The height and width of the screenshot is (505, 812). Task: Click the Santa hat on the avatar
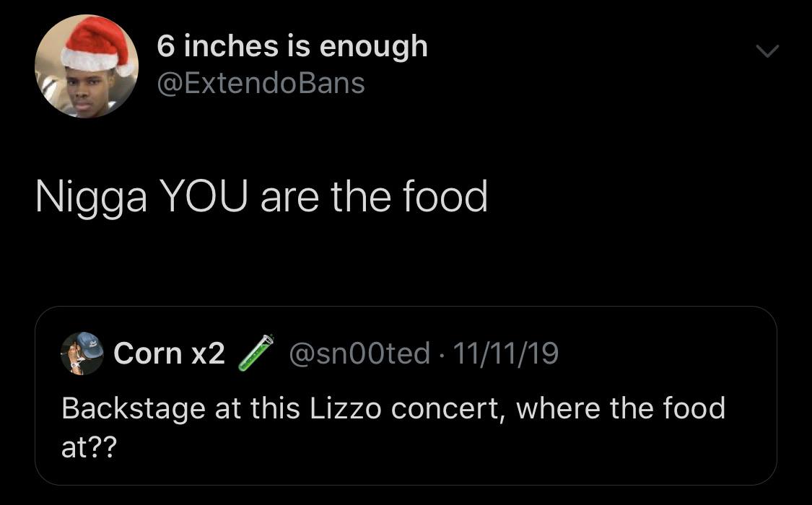pos(97,45)
